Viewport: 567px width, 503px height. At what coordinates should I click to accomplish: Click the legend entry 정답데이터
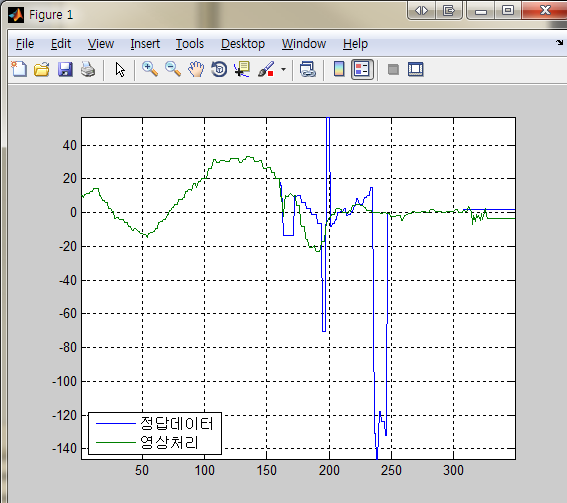[x=177, y=423]
